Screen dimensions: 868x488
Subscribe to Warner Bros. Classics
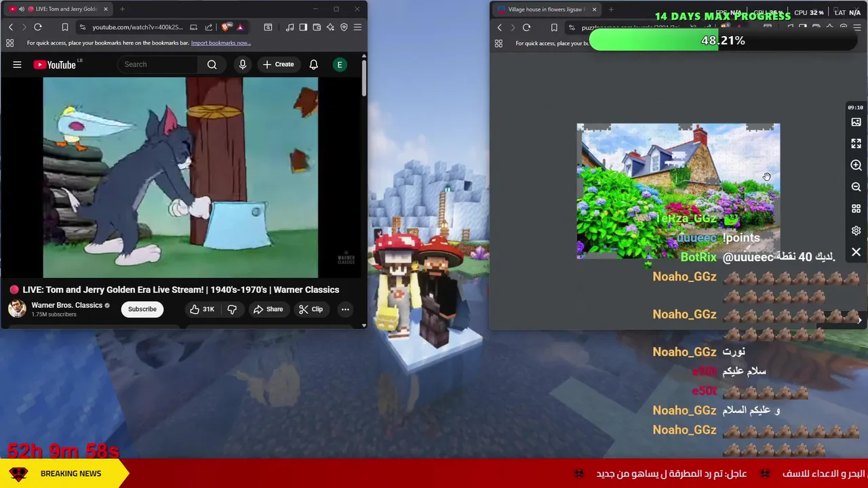pyautogui.click(x=142, y=309)
